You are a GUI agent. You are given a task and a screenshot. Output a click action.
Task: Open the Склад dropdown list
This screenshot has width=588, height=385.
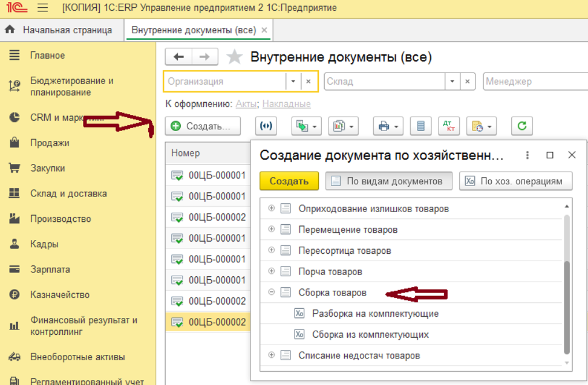[x=452, y=81]
